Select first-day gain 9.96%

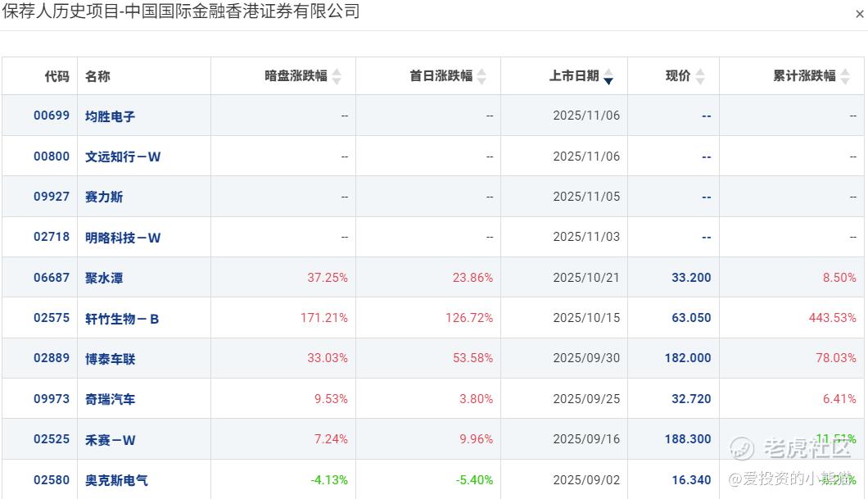click(476, 438)
